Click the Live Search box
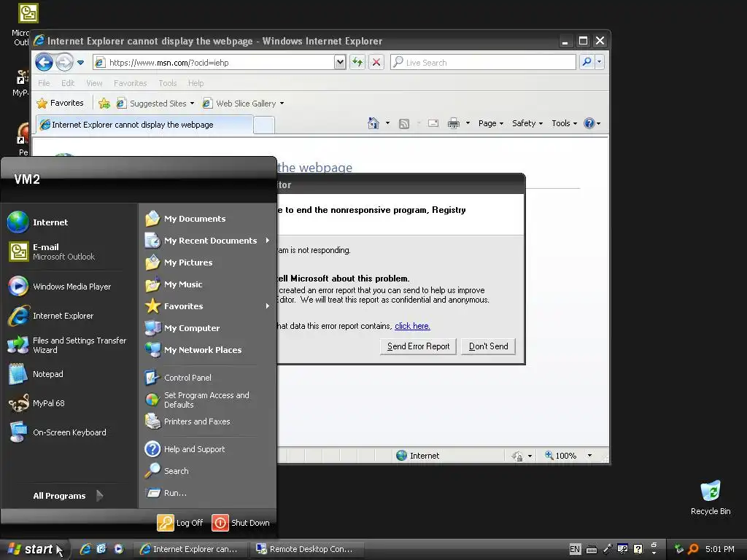The image size is (747, 560). coord(483,63)
